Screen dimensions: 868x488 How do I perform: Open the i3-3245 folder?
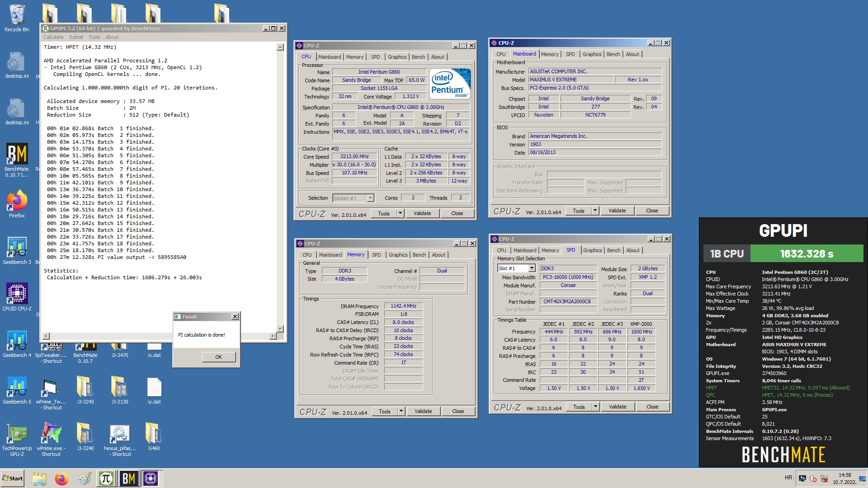85,391
